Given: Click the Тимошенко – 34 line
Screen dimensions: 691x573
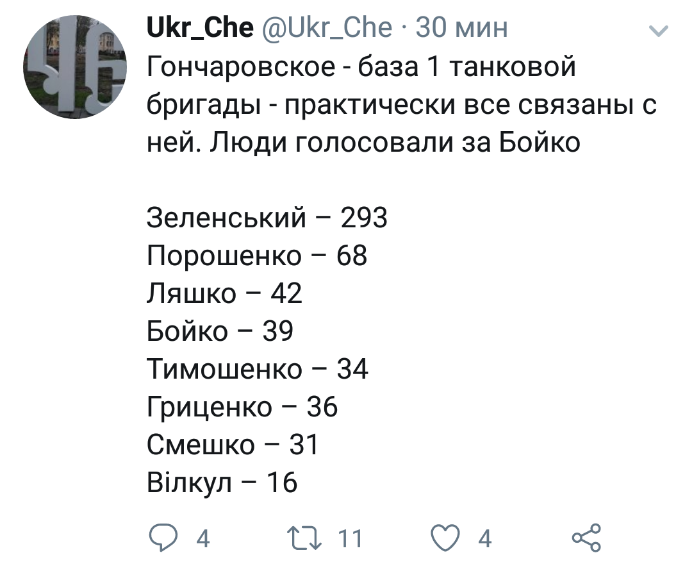Looking at the screenshot, I should click(257, 369).
